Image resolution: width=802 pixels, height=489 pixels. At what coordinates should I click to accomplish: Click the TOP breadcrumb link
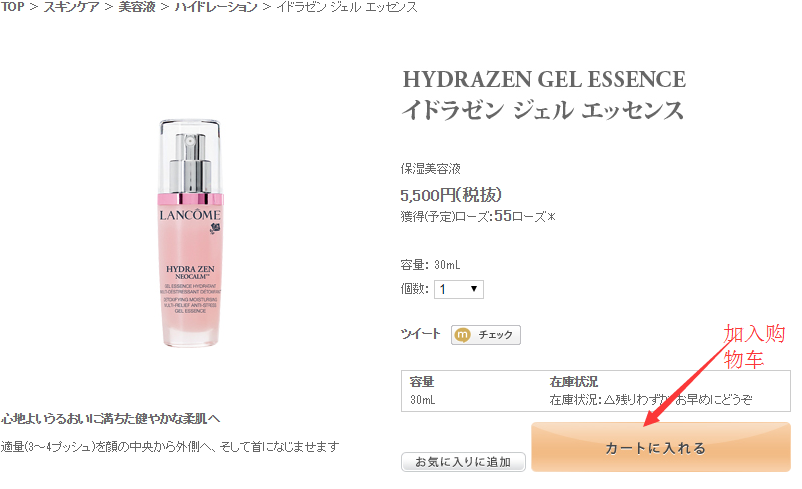click(12, 7)
